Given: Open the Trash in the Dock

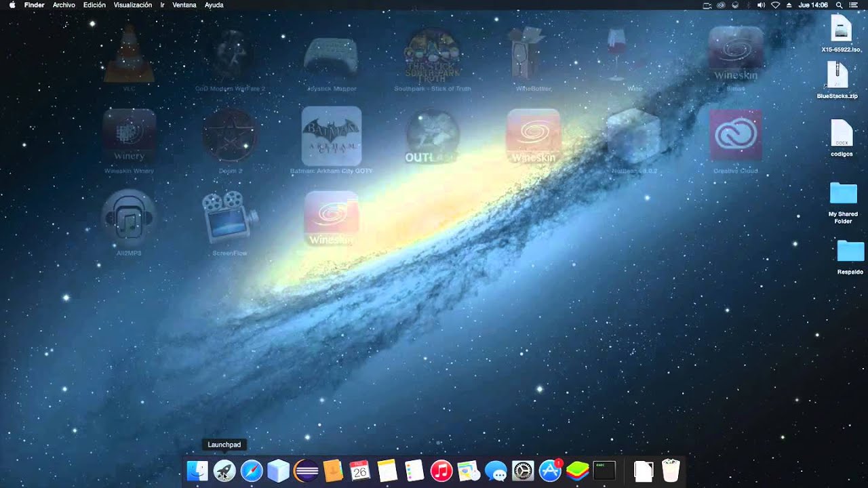Looking at the screenshot, I should click(671, 470).
